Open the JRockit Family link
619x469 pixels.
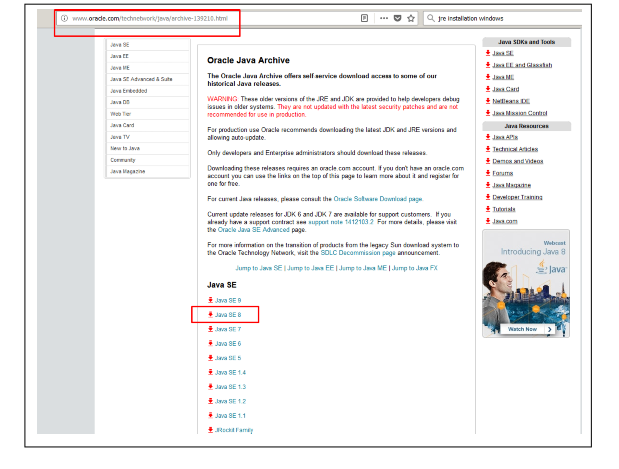tap(234, 430)
